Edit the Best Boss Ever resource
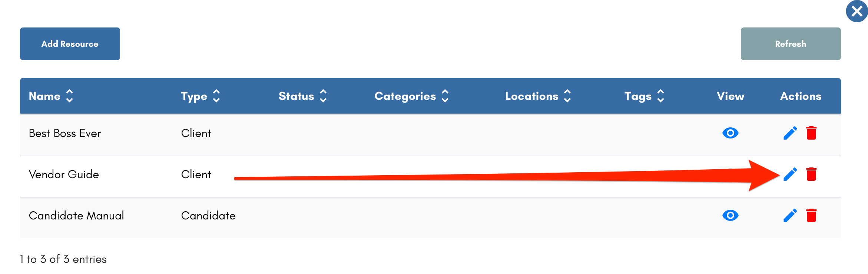Screen dimensions: 868x274 click(790, 133)
